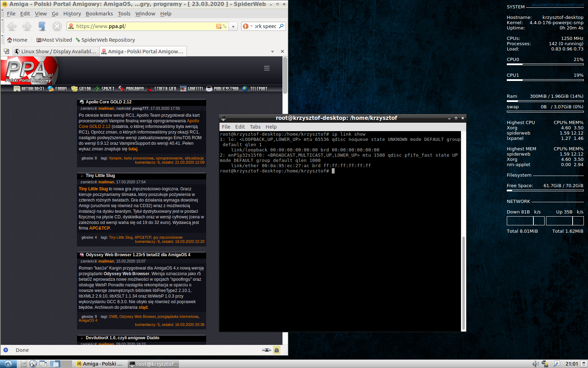The image size is (588, 368).
Task: Open the PUBLICYSTYKA section on PPA
Action: click(222, 89)
